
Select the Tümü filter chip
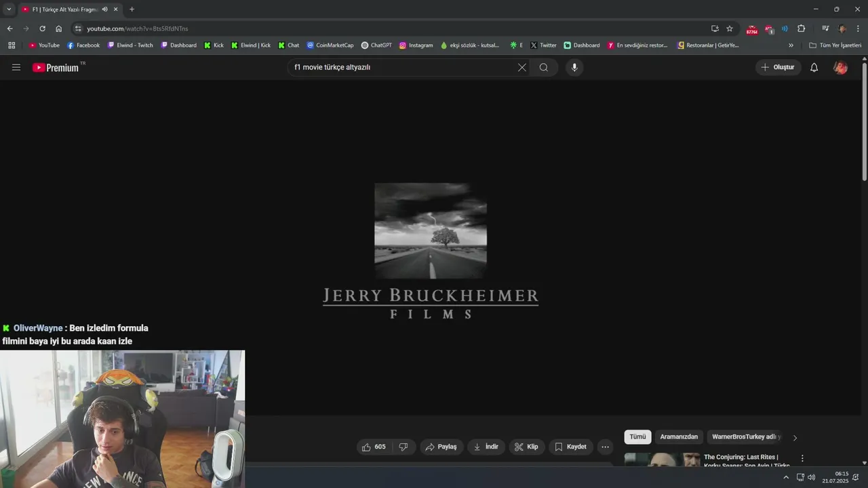pyautogui.click(x=637, y=437)
